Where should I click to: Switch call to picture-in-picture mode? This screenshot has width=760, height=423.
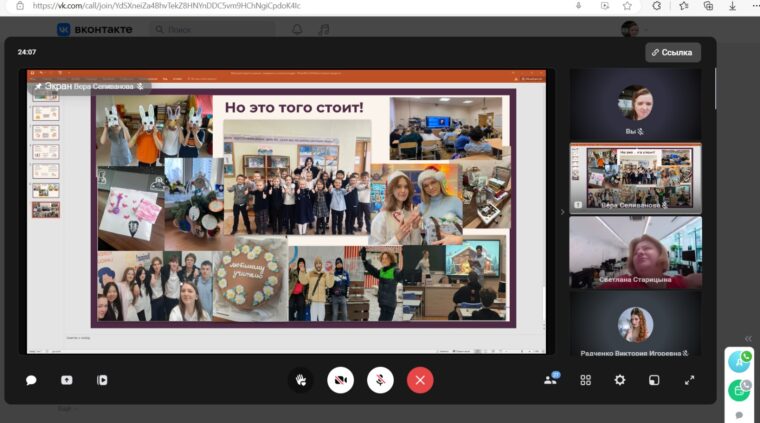654,380
